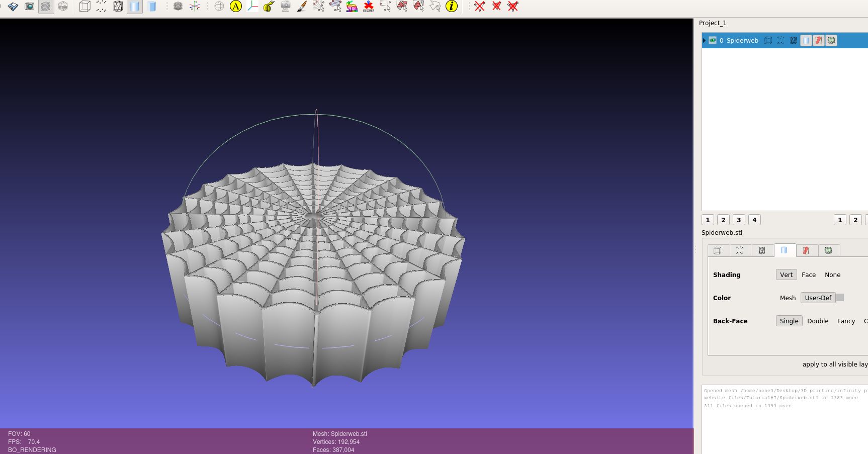The width and height of the screenshot is (868, 454).
Task: Select the Spiderweb layer name
Action: 742,41
